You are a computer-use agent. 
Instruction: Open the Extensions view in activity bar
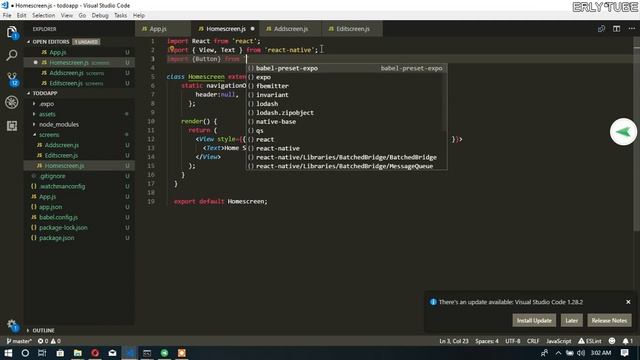[x=12, y=126]
